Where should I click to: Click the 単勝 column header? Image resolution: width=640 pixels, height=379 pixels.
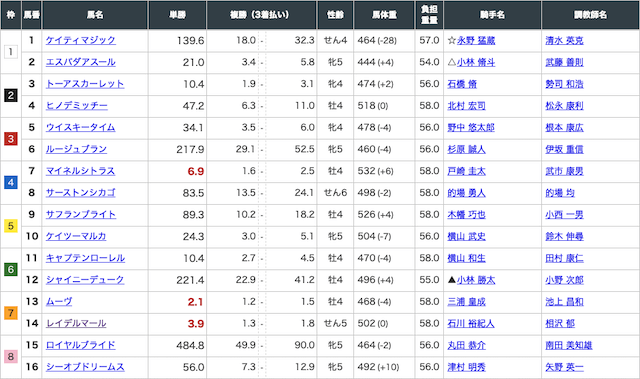point(178,15)
